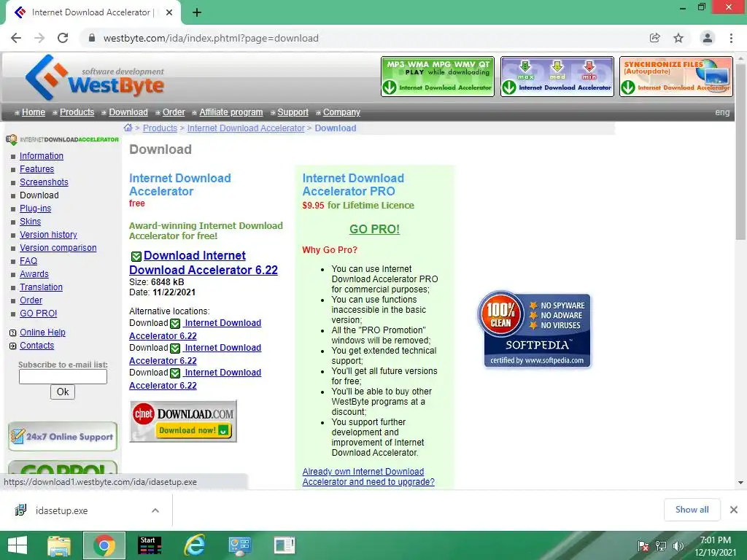Click the Chrome icon in the taskbar
The image size is (747, 560).
pos(104,545)
